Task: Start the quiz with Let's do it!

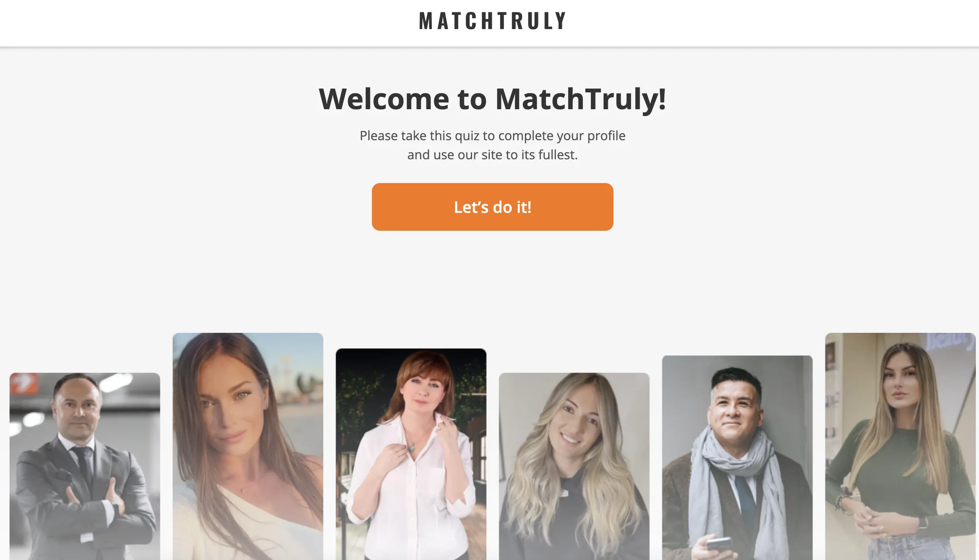Action: point(492,207)
